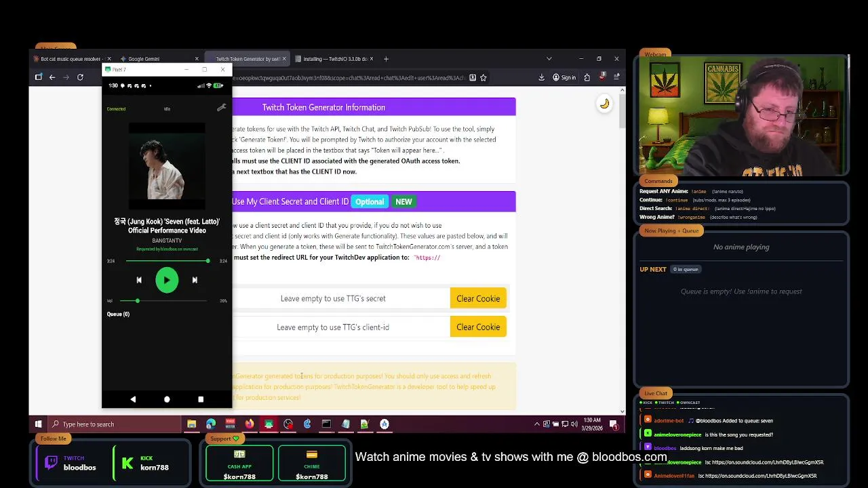Click the NEW badge
Image resolution: width=868 pixels, height=488 pixels.
click(403, 201)
